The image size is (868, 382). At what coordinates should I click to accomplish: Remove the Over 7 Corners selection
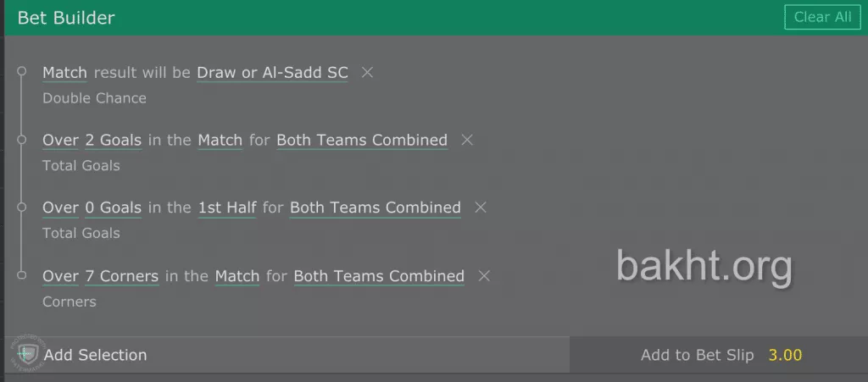click(484, 276)
